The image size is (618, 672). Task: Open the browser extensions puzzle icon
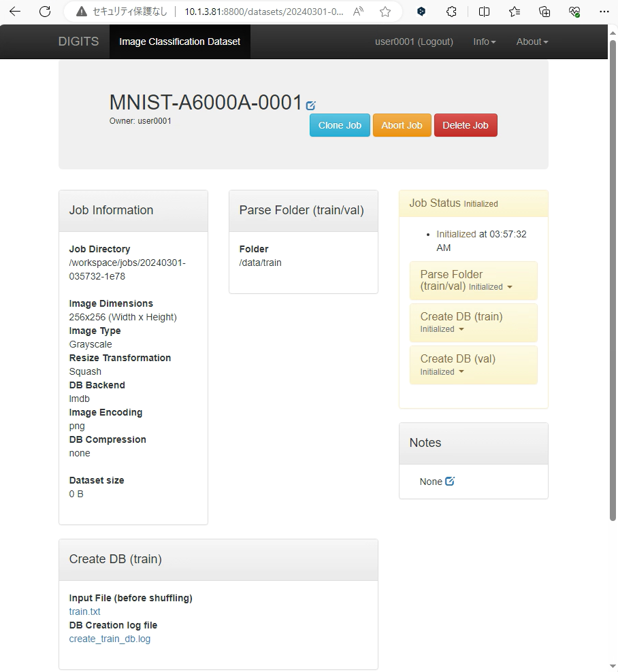click(x=451, y=12)
